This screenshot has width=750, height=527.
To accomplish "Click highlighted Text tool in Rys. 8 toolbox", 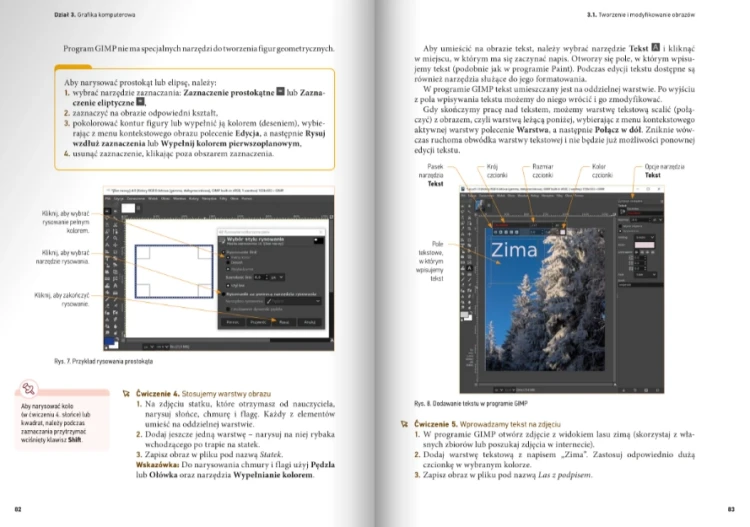I will coord(469,268).
